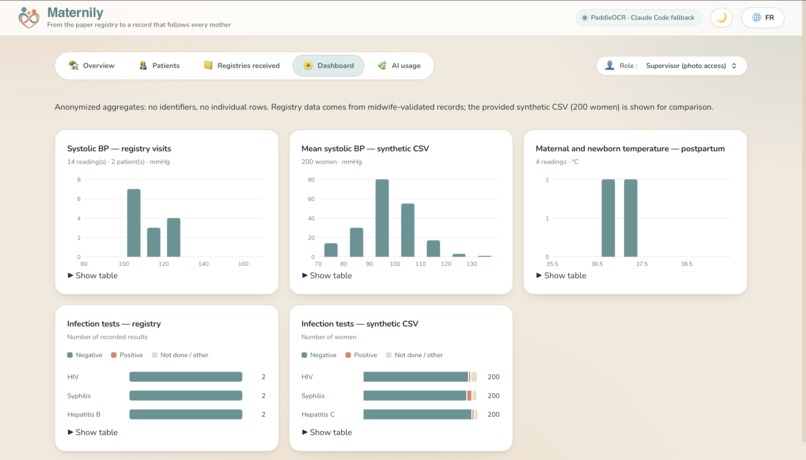Click the 'Infection tests — synthetic CSV' title

360,324
